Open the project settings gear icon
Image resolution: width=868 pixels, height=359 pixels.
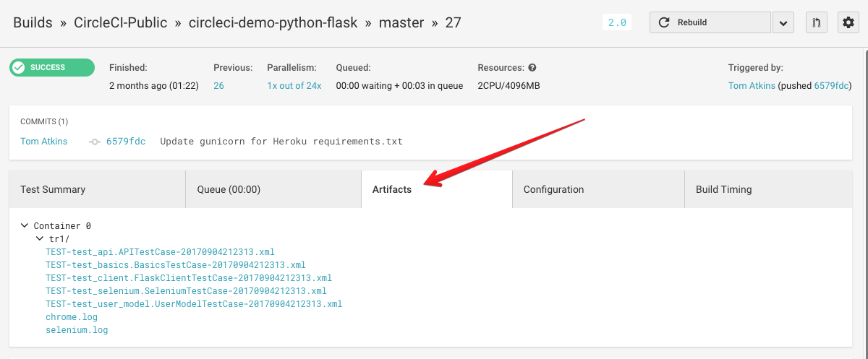point(848,22)
